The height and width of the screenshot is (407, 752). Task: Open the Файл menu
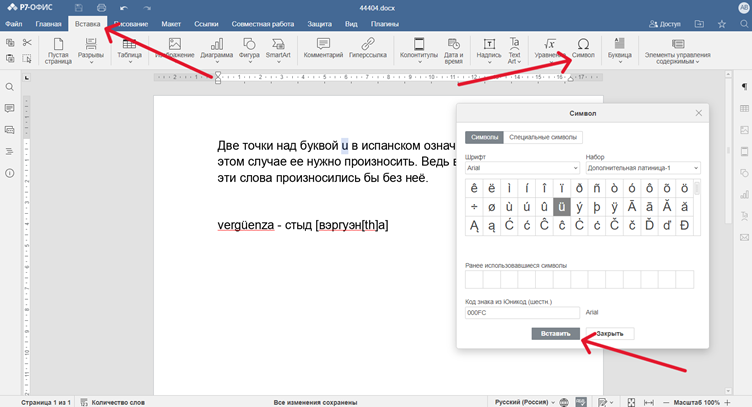(x=14, y=22)
